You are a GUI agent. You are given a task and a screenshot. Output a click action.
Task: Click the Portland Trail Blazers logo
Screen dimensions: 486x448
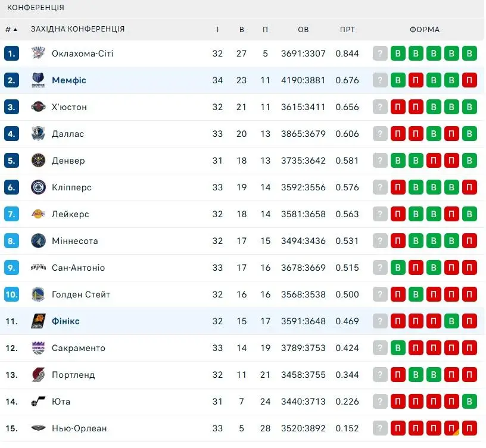tap(39, 375)
